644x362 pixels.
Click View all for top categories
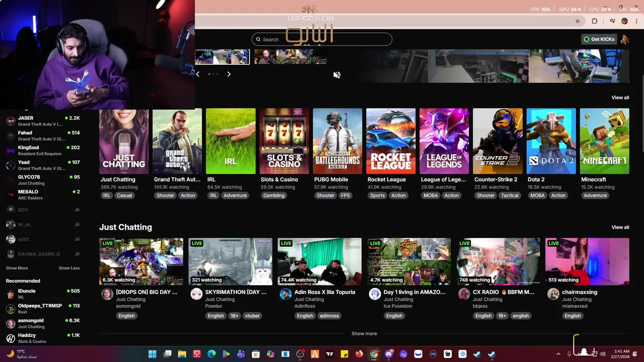coord(620,98)
